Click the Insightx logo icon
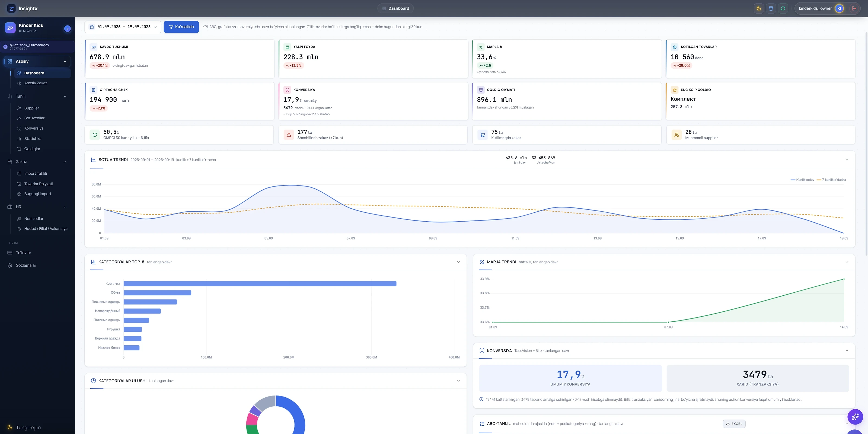868x434 pixels. click(11, 8)
